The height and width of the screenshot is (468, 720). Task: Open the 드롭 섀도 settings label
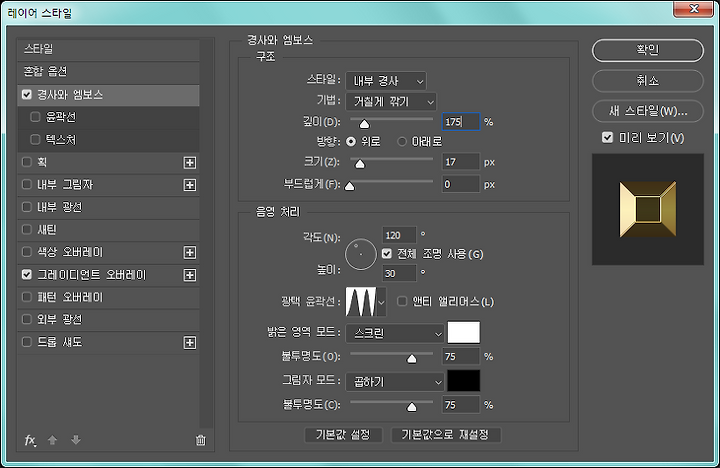tap(60, 342)
